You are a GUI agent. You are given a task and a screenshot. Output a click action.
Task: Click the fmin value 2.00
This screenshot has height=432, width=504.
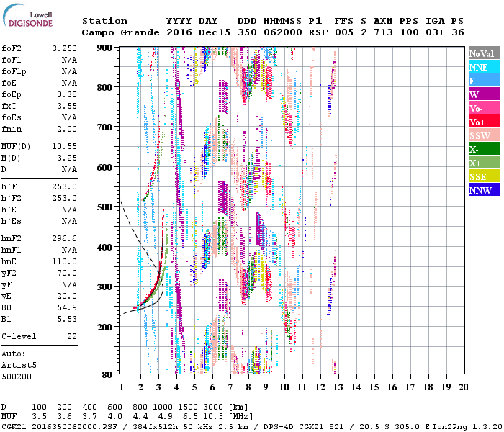click(x=67, y=129)
